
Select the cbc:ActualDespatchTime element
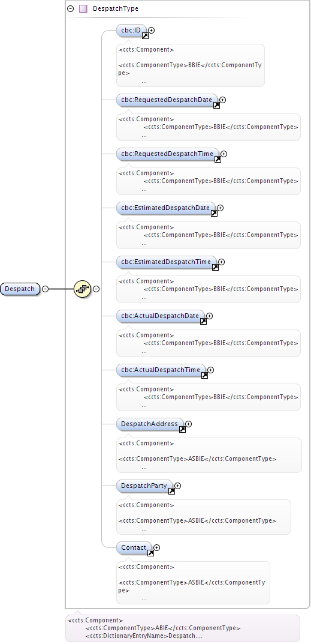tap(161, 370)
